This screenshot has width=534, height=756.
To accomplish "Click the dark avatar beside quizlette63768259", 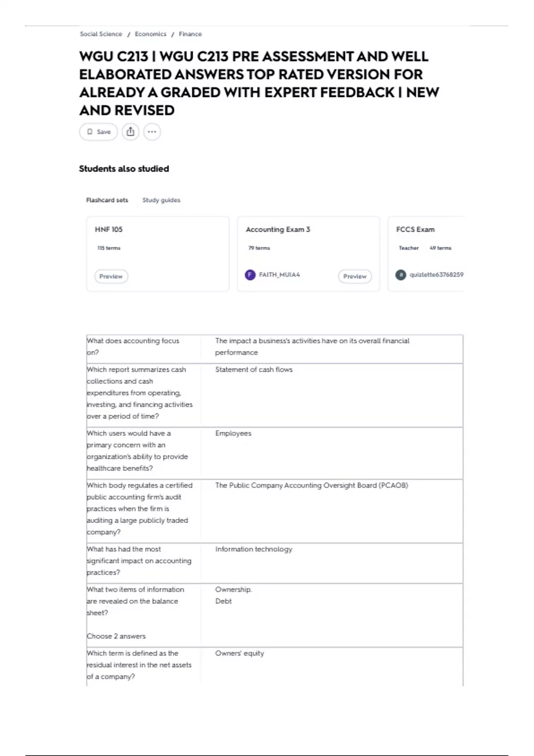I will point(400,275).
